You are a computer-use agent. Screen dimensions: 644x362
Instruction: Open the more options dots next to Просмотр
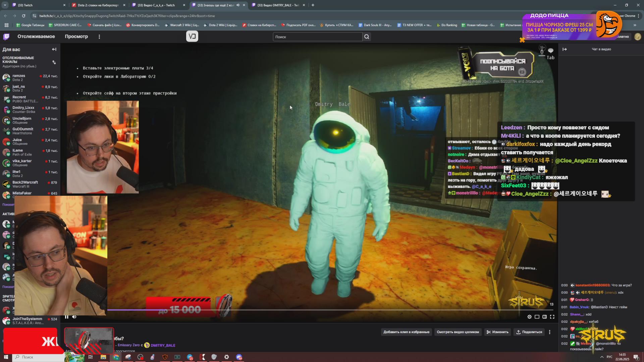pyautogui.click(x=99, y=37)
